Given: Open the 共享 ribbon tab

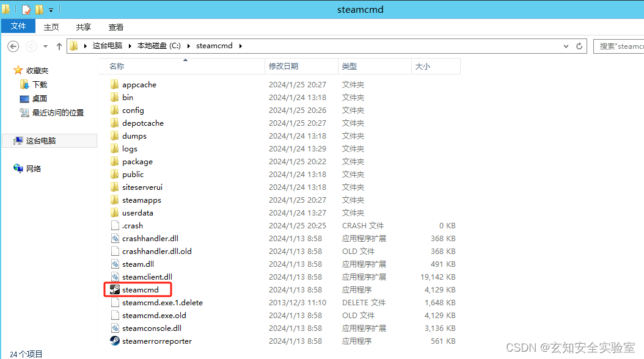Looking at the screenshot, I should coord(83,27).
